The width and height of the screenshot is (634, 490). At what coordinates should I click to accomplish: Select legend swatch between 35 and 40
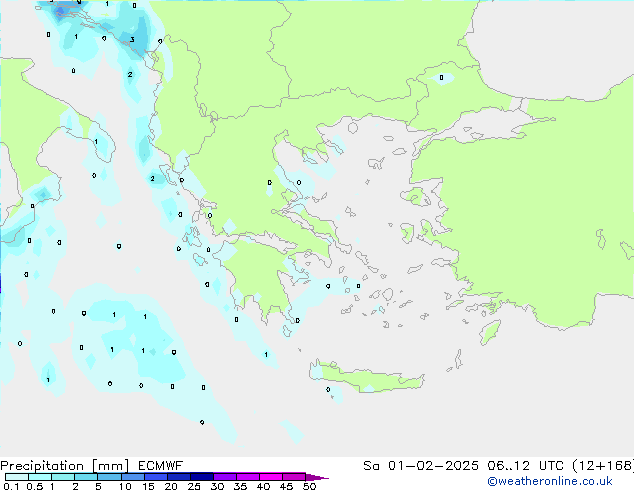(x=248, y=477)
